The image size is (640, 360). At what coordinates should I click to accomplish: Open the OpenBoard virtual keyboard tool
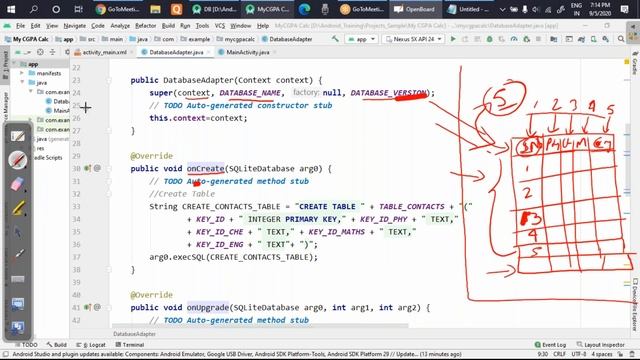pos(18,279)
